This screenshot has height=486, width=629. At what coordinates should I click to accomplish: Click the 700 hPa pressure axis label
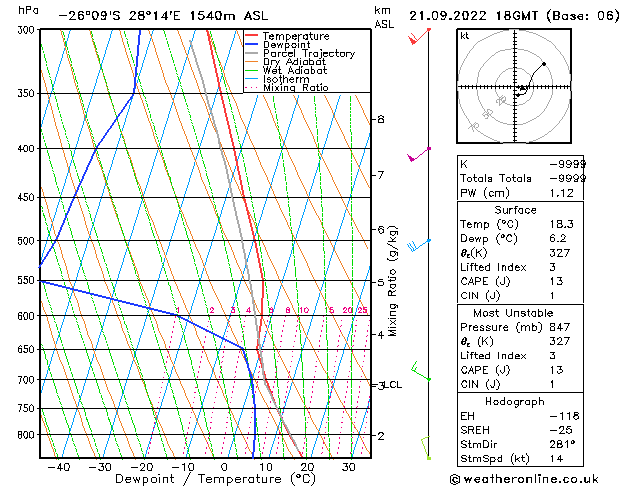(28, 379)
